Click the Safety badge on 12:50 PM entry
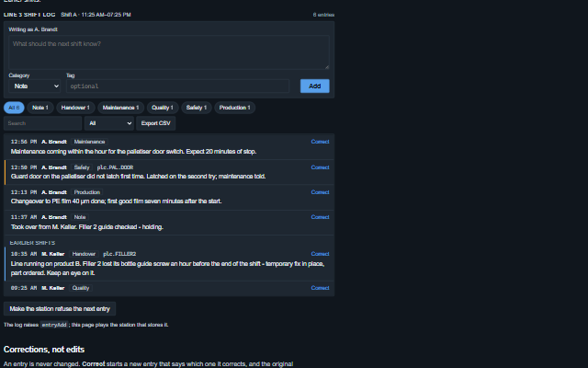This screenshot has height=368, width=588. (82, 167)
